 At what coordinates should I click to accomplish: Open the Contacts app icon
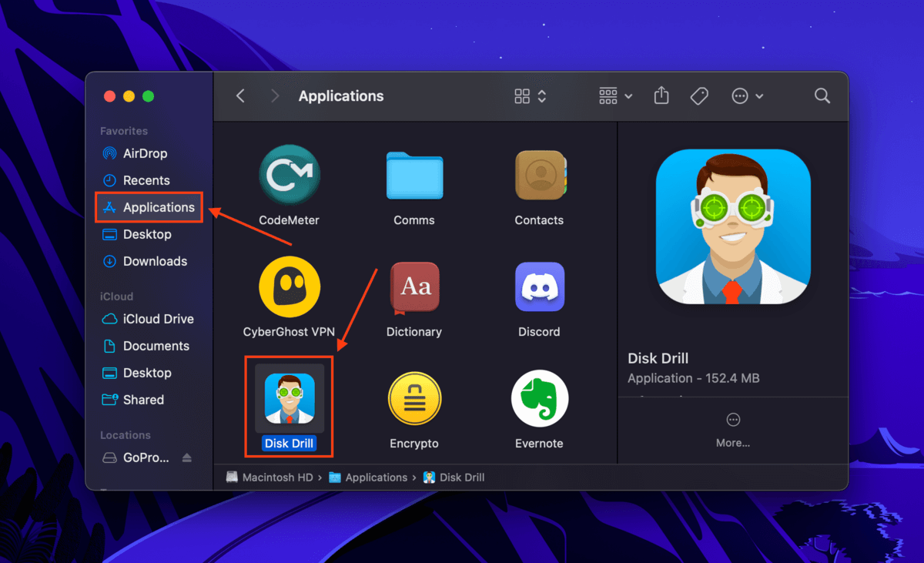pos(540,175)
